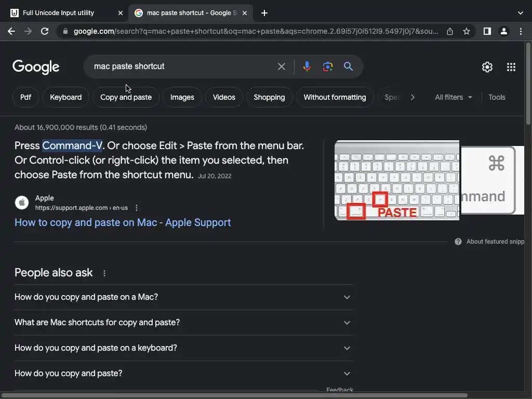Click the Google logo
Viewport: 532px width, 399px height.
coord(36,67)
